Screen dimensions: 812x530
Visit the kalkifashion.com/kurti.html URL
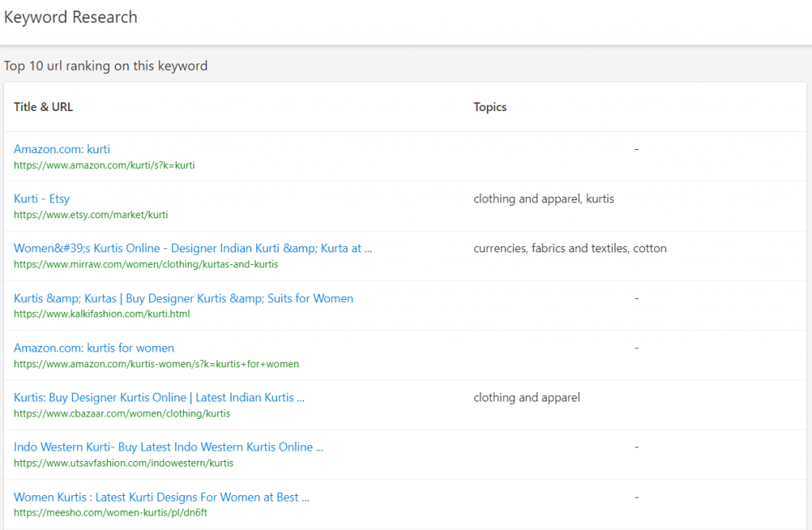101,314
